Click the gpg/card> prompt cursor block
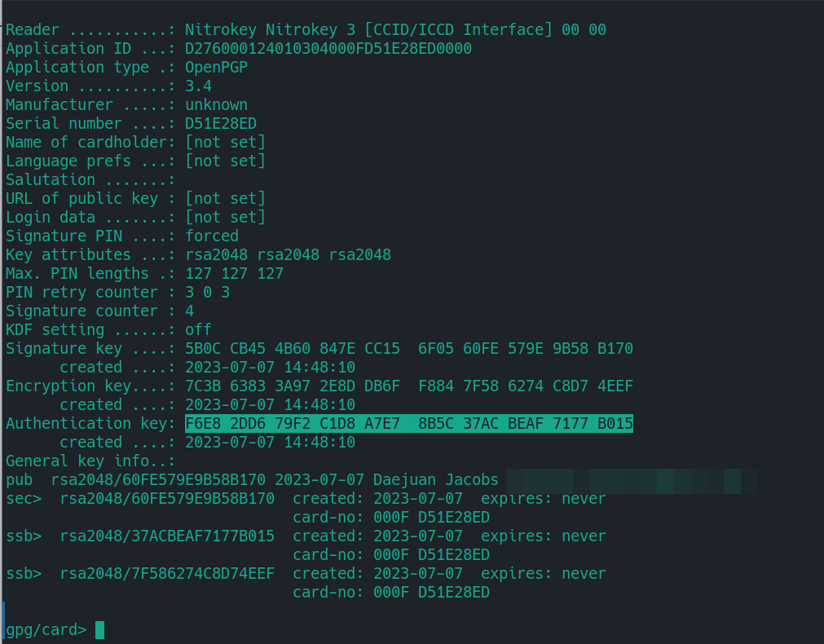 [x=100, y=630]
